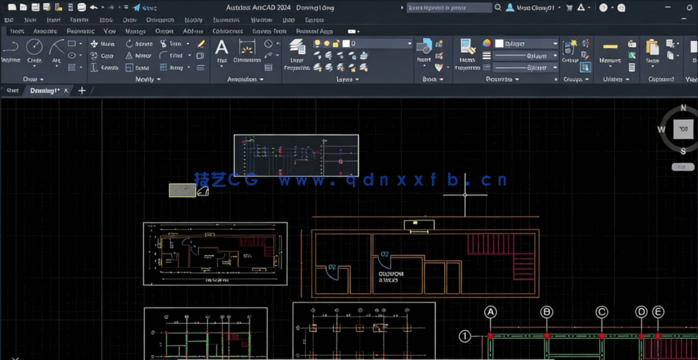698x360 pixels.
Task: Toggle the highlighted Group Selection button
Action: pyautogui.click(x=585, y=68)
